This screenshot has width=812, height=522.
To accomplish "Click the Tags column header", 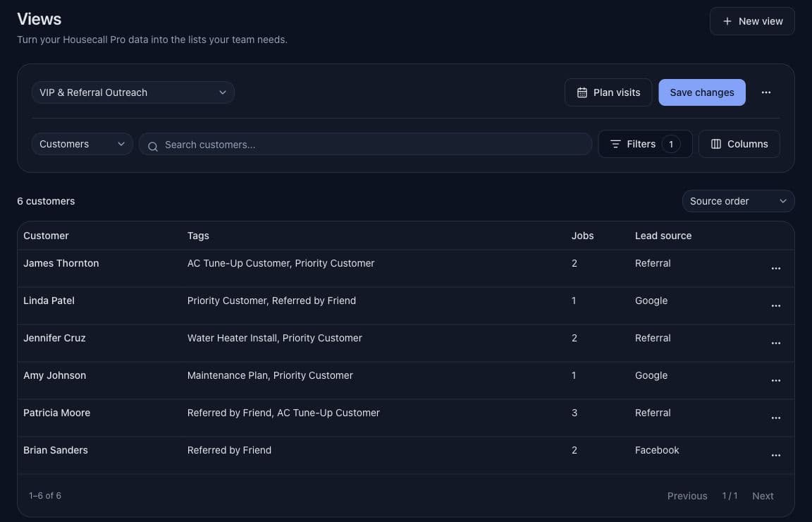I will click(198, 236).
